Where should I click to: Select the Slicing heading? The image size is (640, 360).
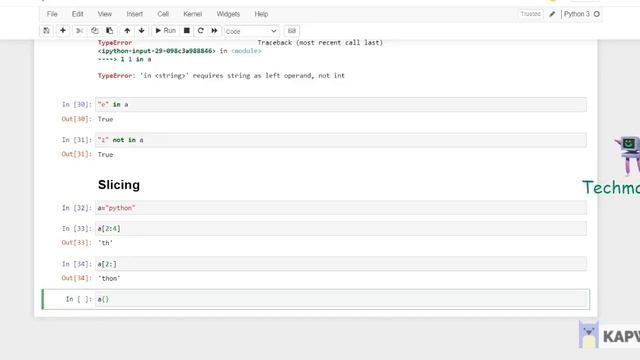[x=119, y=185]
